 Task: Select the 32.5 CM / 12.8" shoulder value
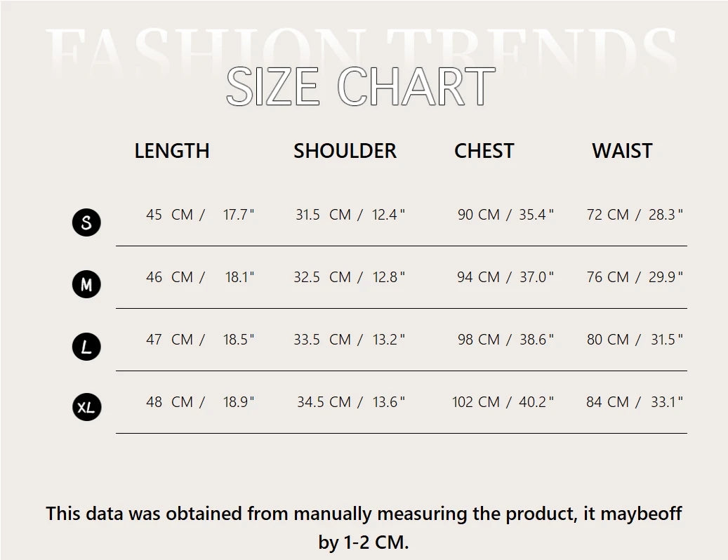tap(349, 277)
